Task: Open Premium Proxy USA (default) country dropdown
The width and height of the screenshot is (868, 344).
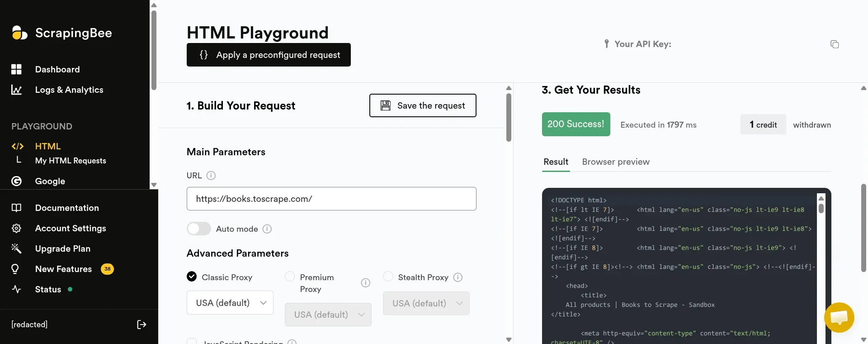Action: point(328,315)
